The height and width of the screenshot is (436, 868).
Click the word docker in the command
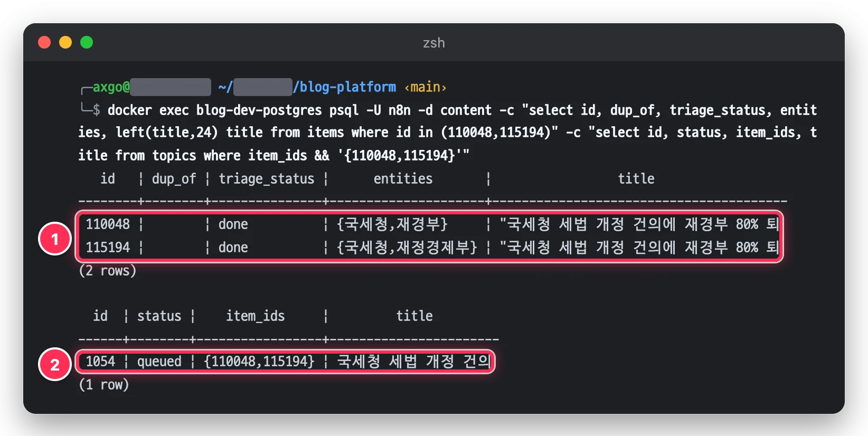[x=129, y=110]
